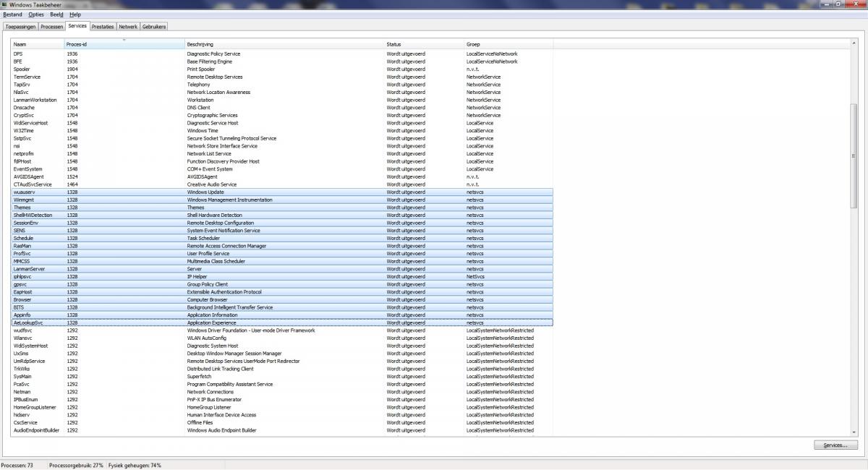The width and height of the screenshot is (868, 470).
Task: Switch to the Processen tab
Action: coord(52,27)
